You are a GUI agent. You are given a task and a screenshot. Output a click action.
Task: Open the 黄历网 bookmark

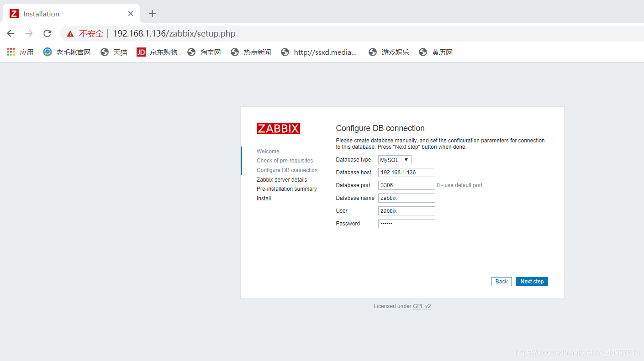point(436,52)
